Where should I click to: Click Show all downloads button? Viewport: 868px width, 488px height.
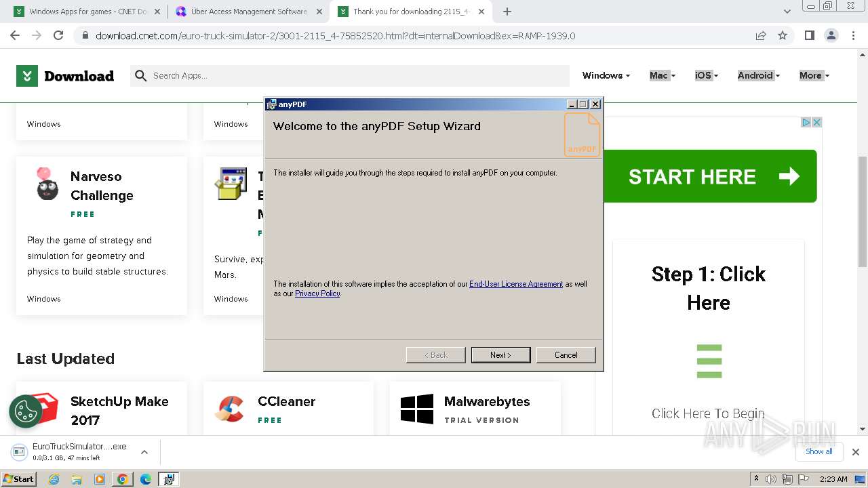pyautogui.click(x=818, y=451)
